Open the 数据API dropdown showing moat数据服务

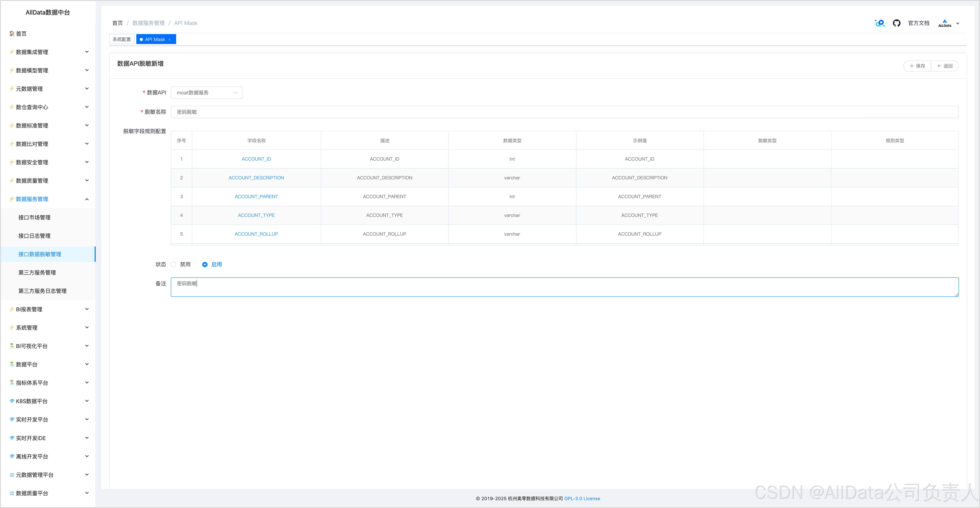[207, 92]
